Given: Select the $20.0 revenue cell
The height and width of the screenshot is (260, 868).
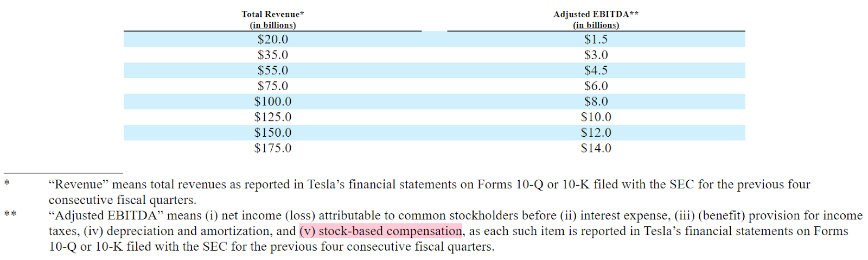Looking at the screenshot, I should click(272, 40).
